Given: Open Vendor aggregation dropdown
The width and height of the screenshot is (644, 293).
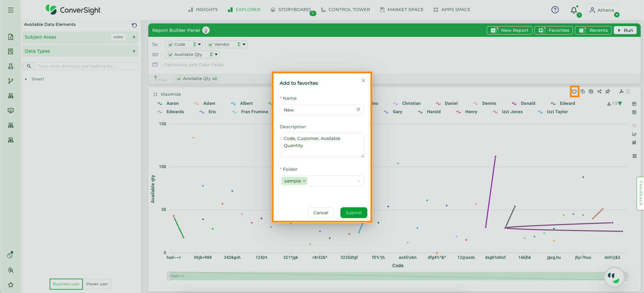Looking at the screenshot, I should click(241, 45).
